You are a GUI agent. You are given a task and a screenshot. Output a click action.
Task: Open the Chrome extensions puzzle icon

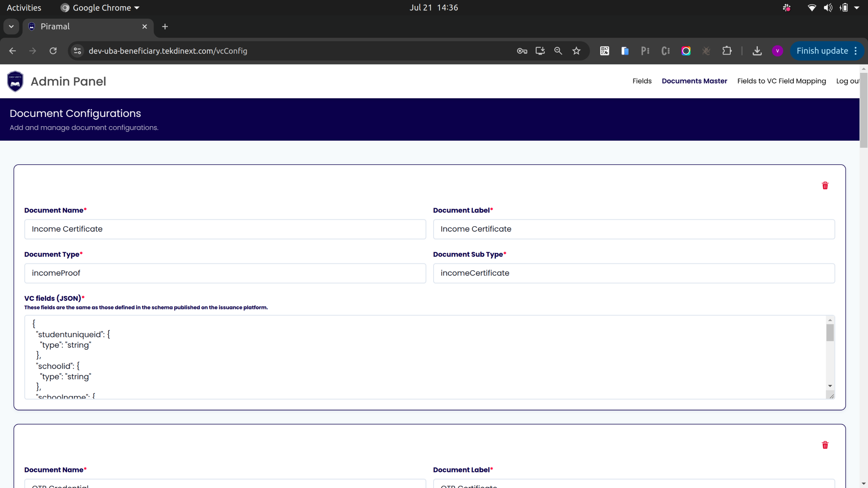point(727,51)
